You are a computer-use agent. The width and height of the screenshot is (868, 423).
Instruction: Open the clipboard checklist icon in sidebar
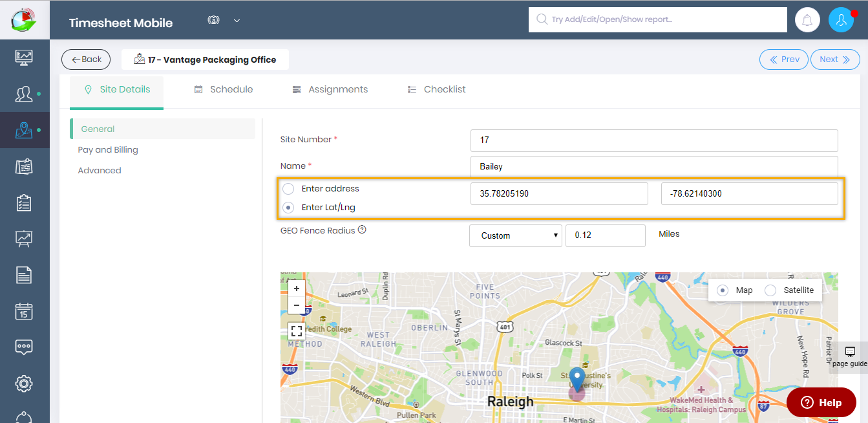tap(24, 202)
